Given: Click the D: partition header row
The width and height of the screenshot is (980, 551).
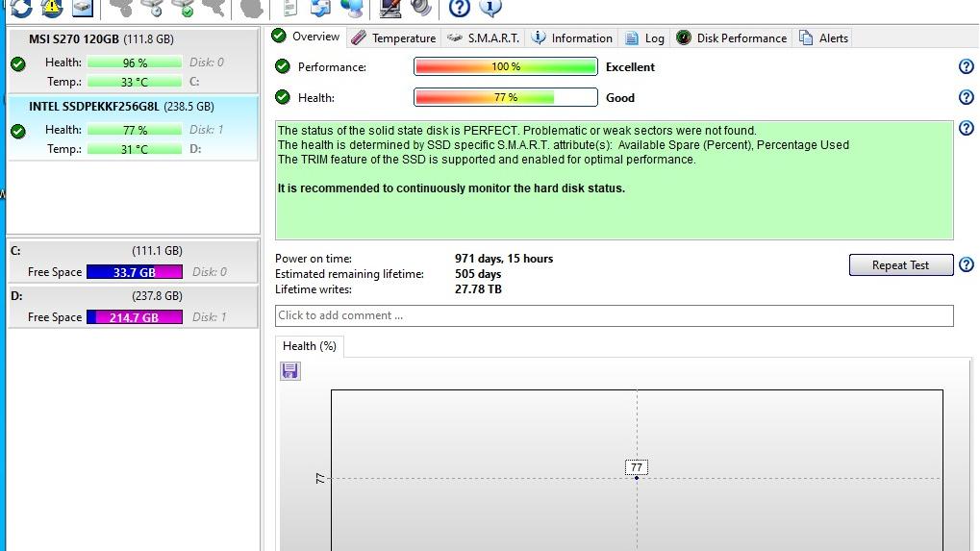Looking at the screenshot, I should [x=133, y=295].
